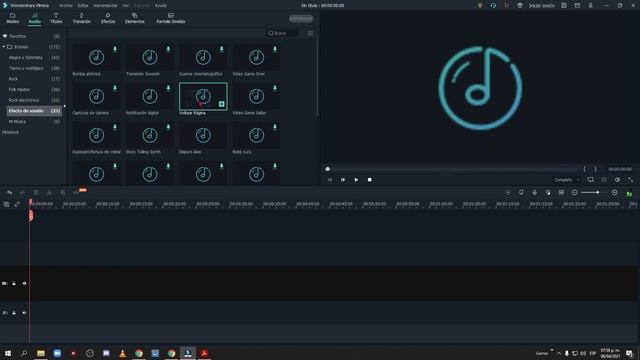Select the Folk repetar category
640x360 pixels.
pyautogui.click(x=19, y=89)
